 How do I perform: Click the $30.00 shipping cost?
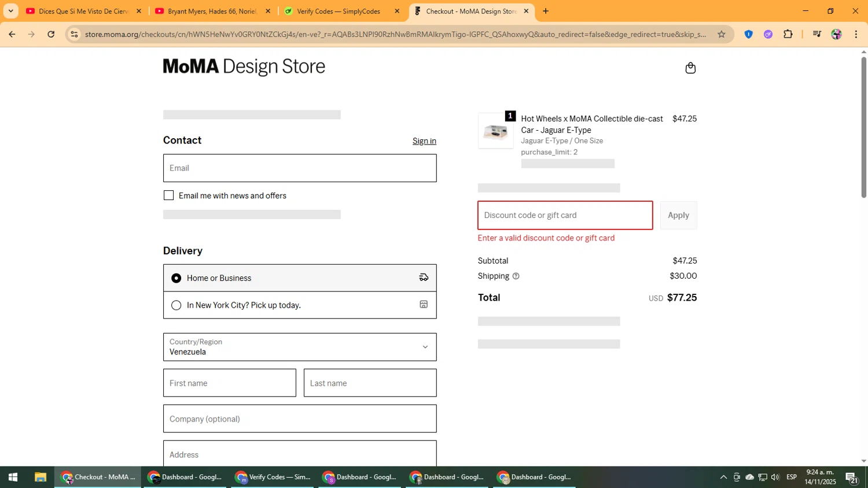point(683,276)
